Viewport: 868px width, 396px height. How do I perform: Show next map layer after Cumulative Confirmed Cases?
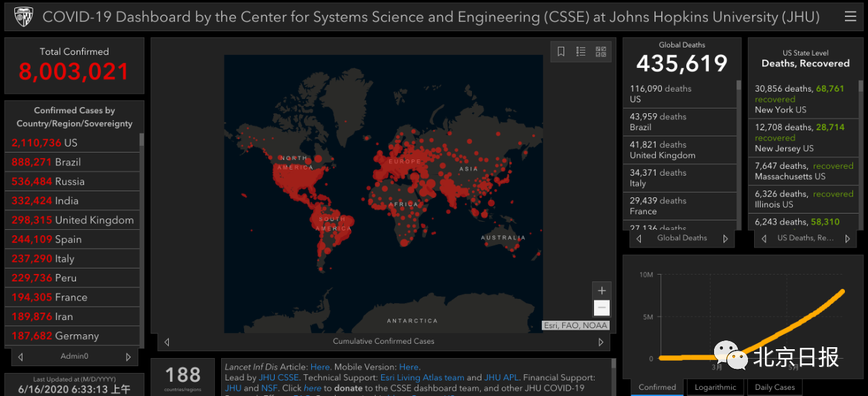pos(601,342)
